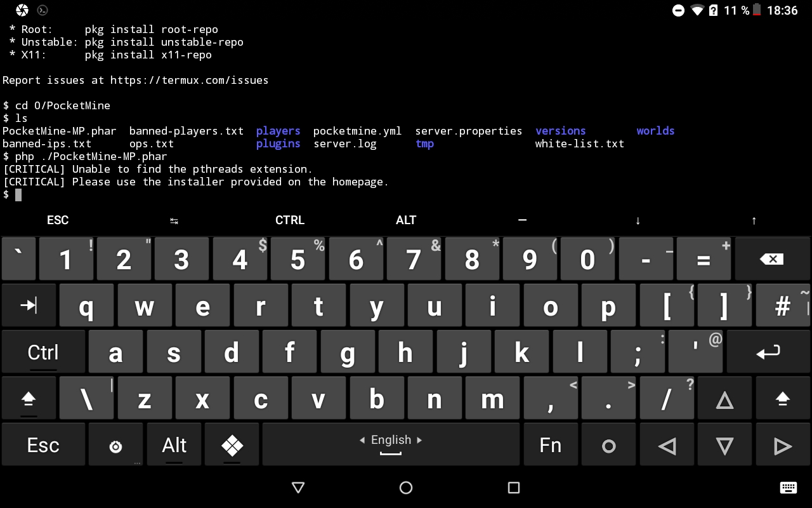Tap the tab arrows icon in Termux extra keys
Image resolution: width=812 pixels, height=508 pixels.
click(174, 220)
